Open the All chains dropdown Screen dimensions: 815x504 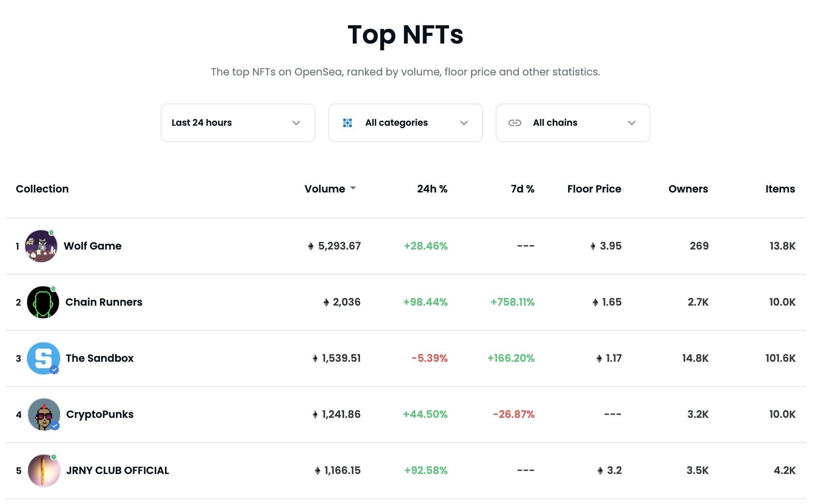coord(573,123)
